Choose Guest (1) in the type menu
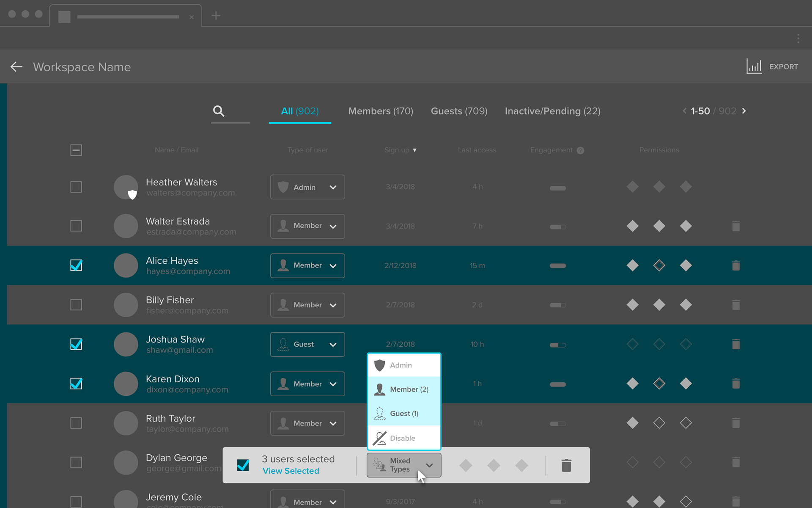 [404, 414]
